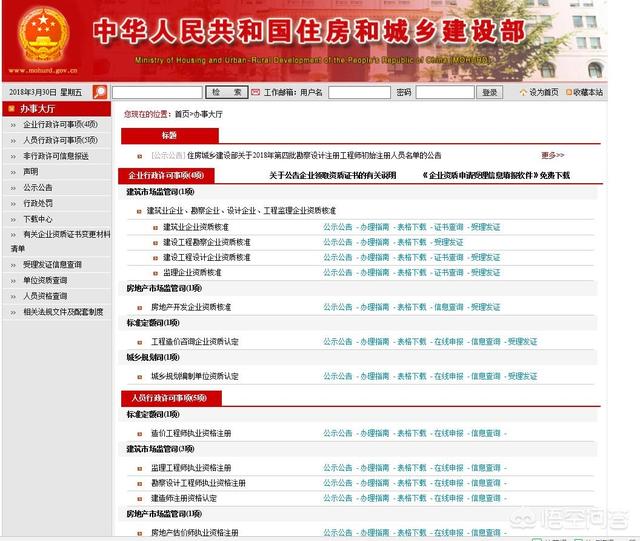Viewport: 640px width, 541px height.
Task: Click the 密码 password input box
Action: (445, 92)
